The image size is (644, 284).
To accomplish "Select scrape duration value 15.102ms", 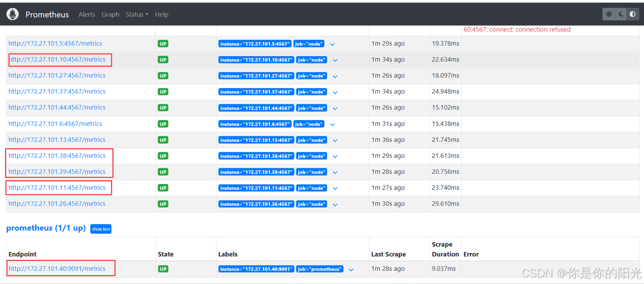I will point(445,108).
